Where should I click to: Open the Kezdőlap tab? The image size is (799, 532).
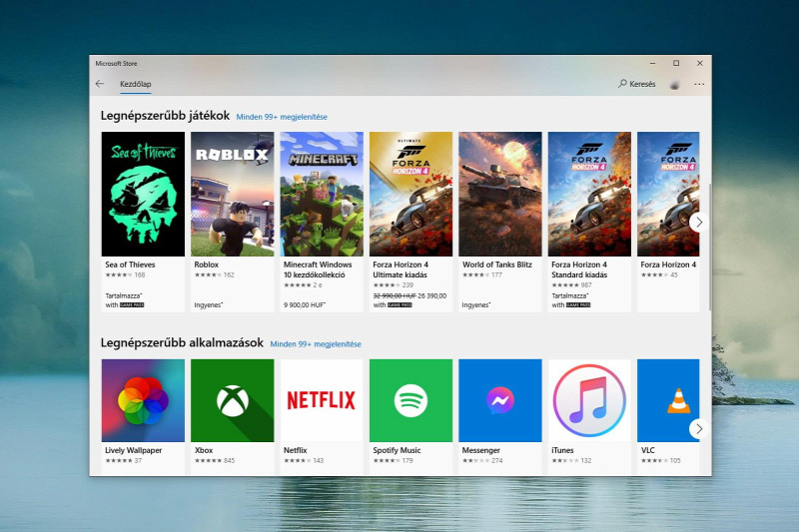tap(136, 84)
